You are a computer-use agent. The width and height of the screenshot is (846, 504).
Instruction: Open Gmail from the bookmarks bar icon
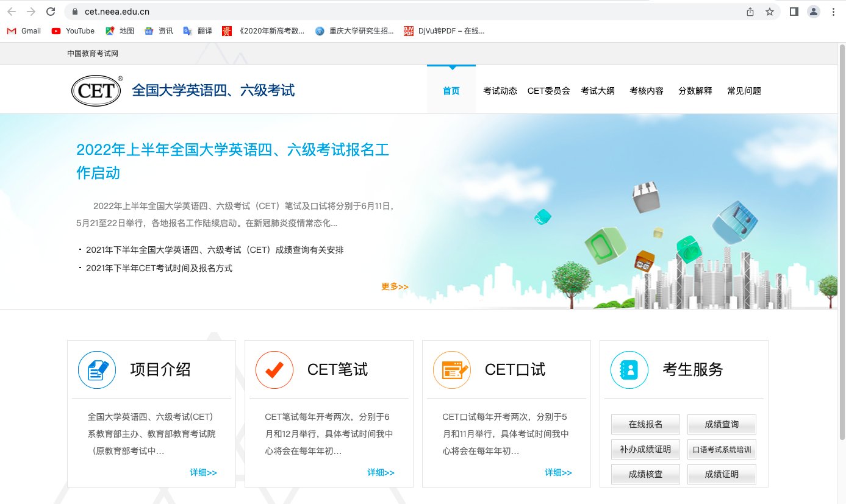tap(10, 30)
